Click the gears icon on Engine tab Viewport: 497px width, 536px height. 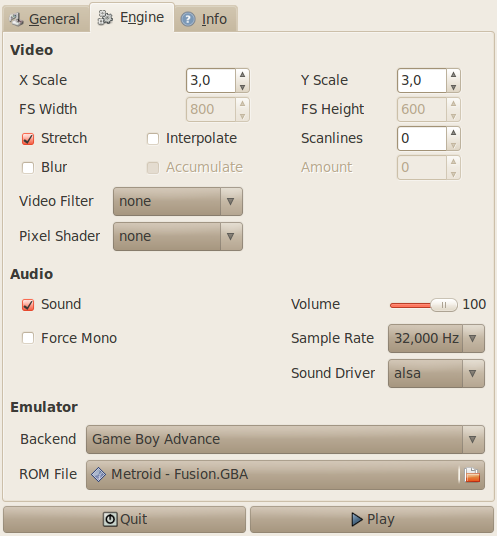click(x=105, y=17)
